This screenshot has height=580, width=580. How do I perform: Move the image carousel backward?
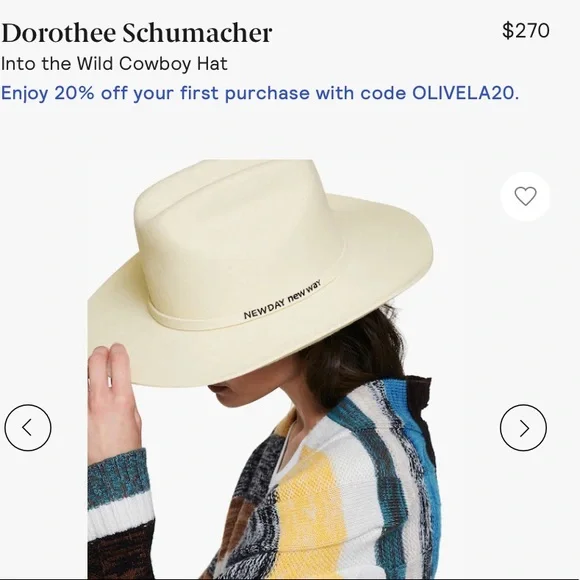click(x=28, y=428)
